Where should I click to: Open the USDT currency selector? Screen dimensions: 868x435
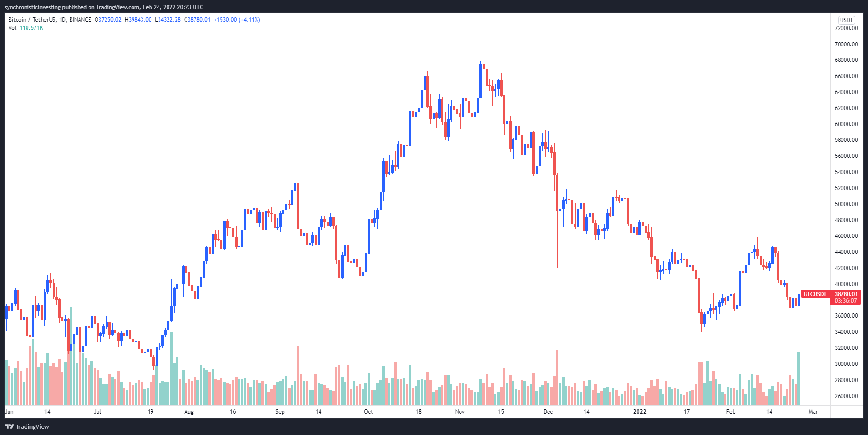coord(846,20)
